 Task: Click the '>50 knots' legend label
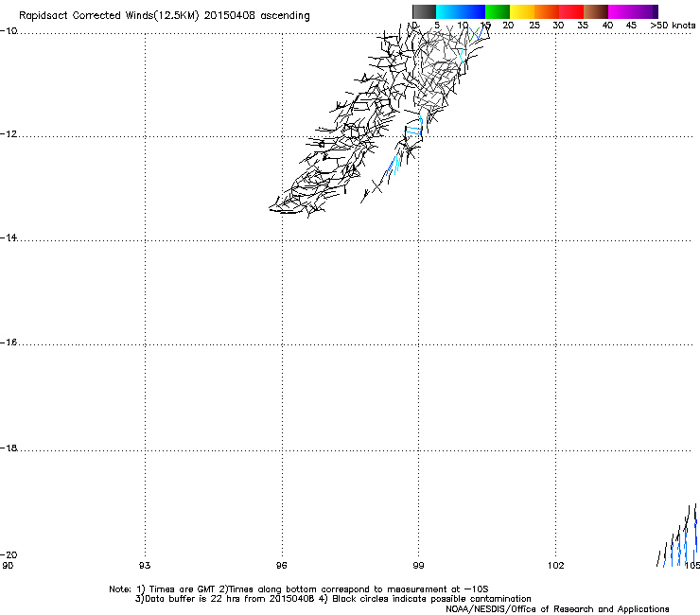[x=673, y=26]
